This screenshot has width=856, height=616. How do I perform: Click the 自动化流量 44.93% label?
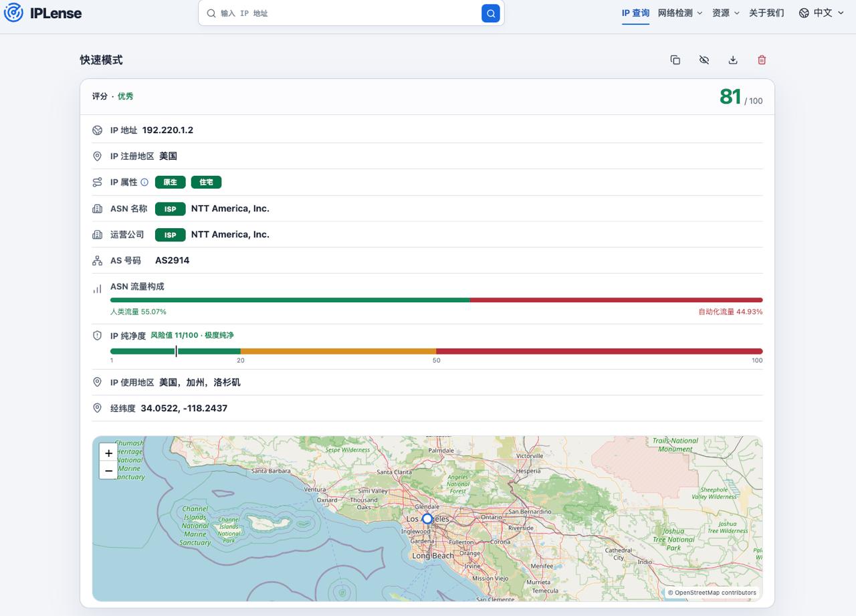pyautogui.click(x=730, y=312)
